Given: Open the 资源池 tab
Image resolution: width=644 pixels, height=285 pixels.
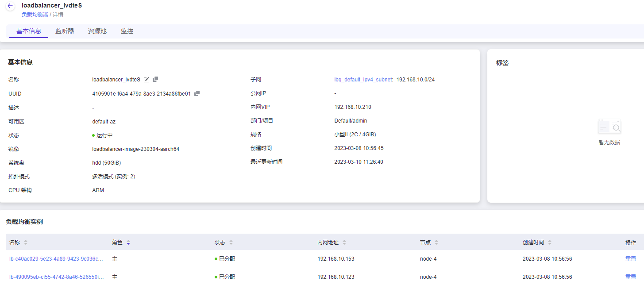Looking at the screenshot, I should [97, 31].
